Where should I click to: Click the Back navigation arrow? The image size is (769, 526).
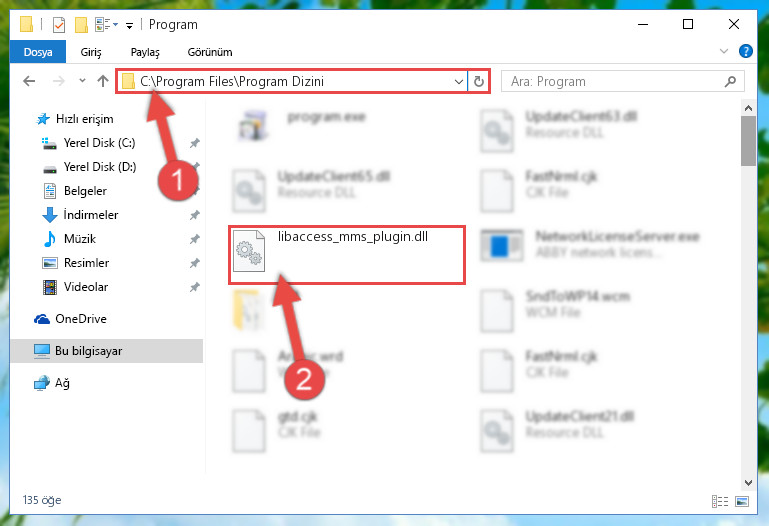click(29, 81)
